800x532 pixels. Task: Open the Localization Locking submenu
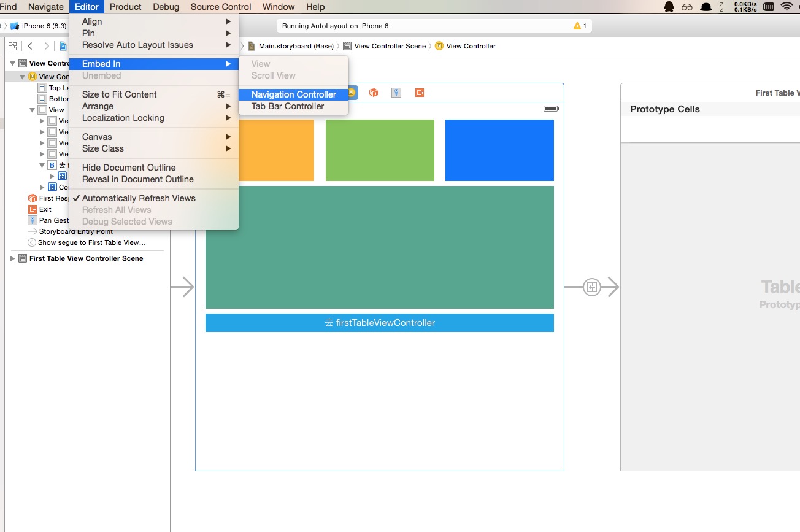click(153, 118)
